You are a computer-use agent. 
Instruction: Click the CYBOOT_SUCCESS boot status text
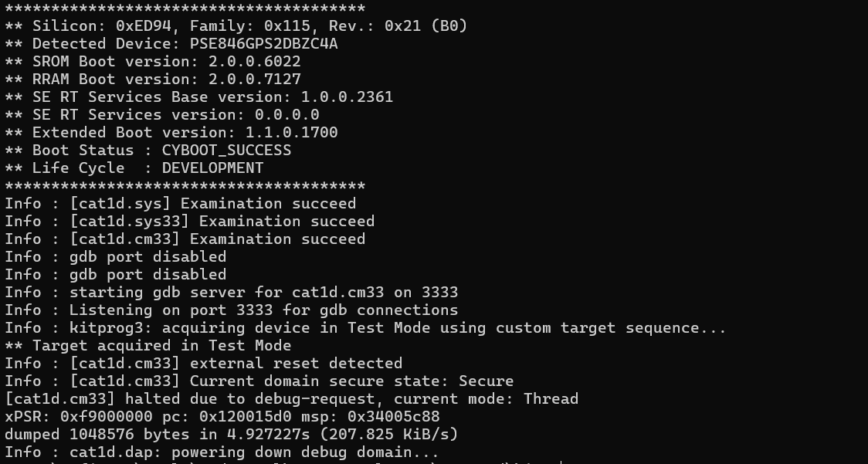pos(226,151)
